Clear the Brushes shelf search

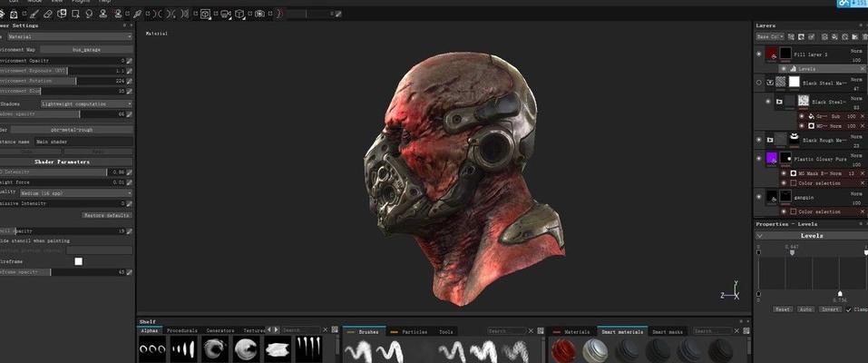click(532, 331)
